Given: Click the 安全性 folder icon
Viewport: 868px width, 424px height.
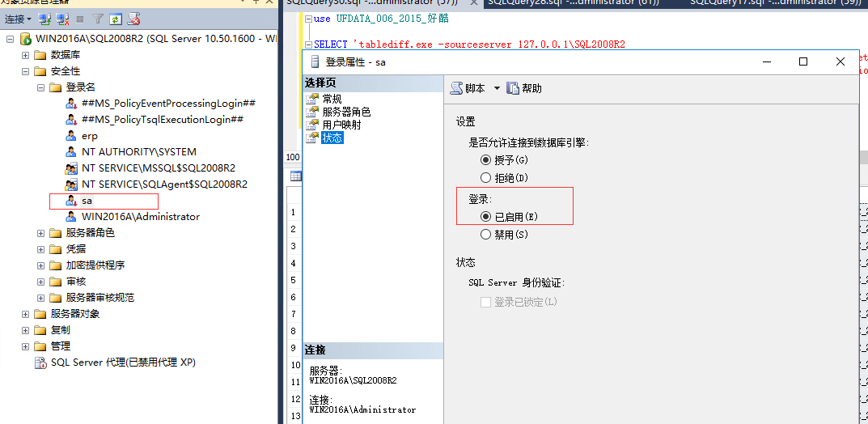Looking at the screenshot, I should coord(40,71).
